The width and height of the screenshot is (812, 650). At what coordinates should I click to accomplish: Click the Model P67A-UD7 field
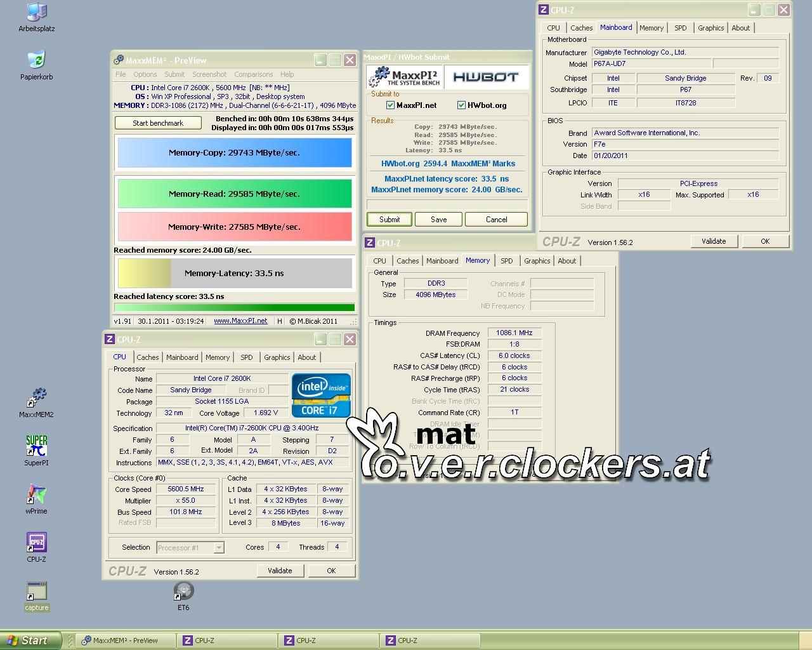pos(652,63)
